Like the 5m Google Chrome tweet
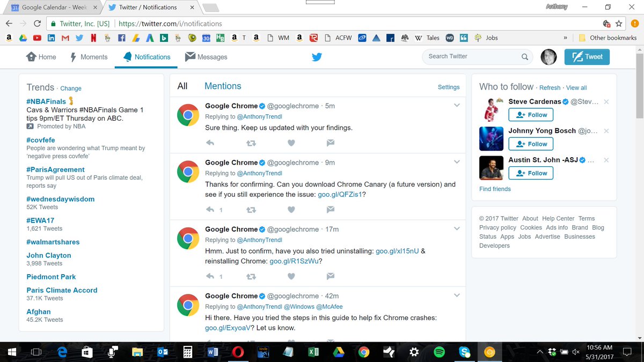Image resolution: width=644 pixels, height=362 pixels. pos(291,143)
